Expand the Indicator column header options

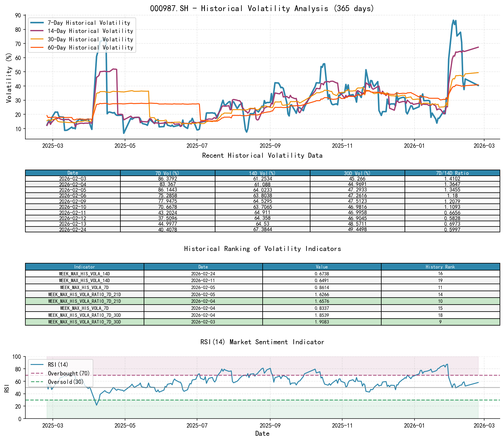click(84, 267)
